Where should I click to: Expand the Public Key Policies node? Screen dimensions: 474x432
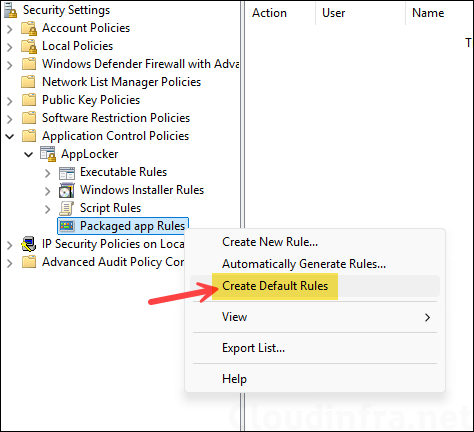click(x=10, y=101)
